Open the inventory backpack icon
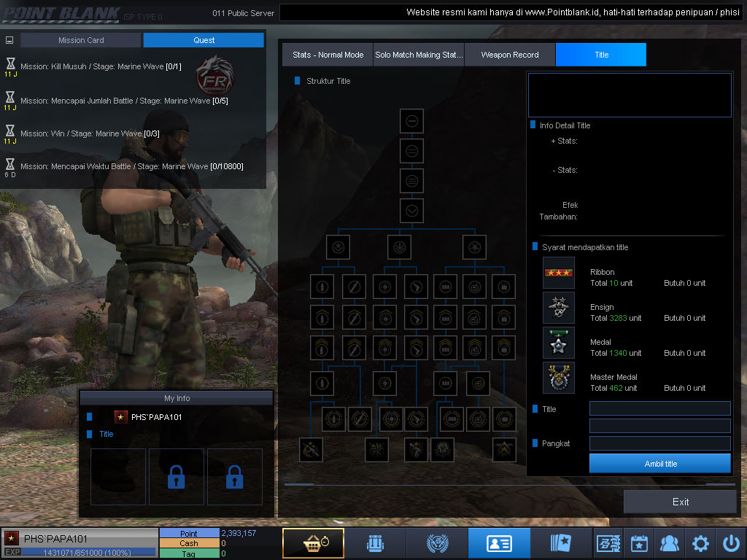 (376, 543)
